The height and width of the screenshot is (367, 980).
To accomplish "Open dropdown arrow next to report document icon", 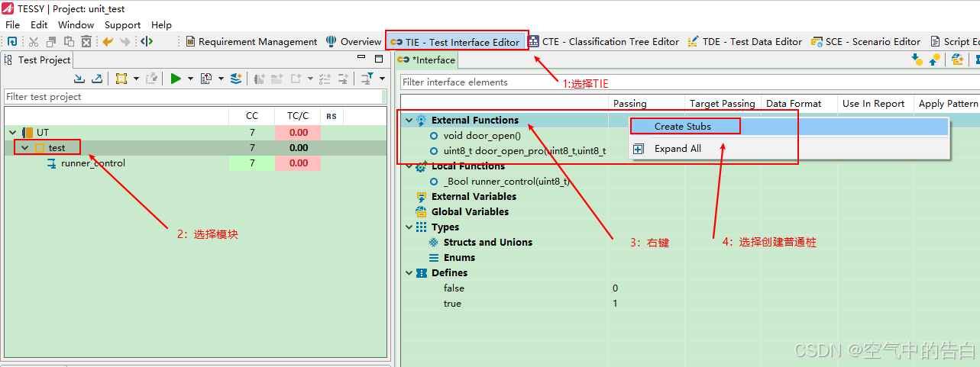I will pos(221,78).
